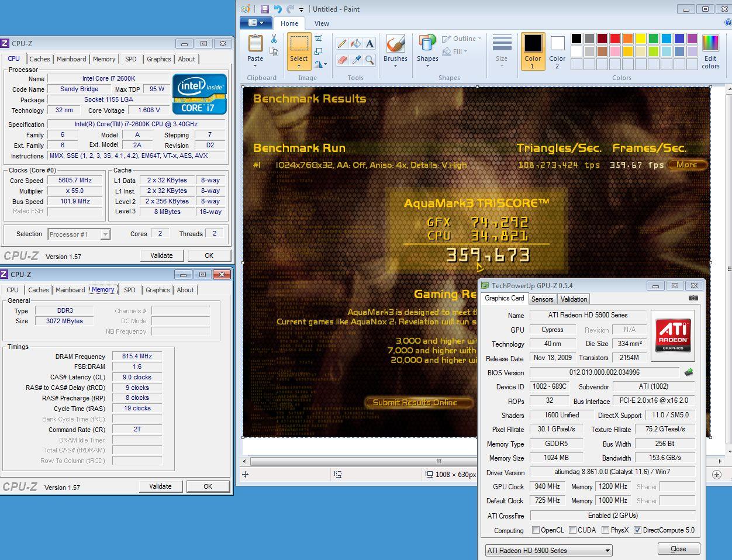Select the Text tool in Paint
Screen dimensions: 732x560
pyautogui.click(x=370, y=44)
